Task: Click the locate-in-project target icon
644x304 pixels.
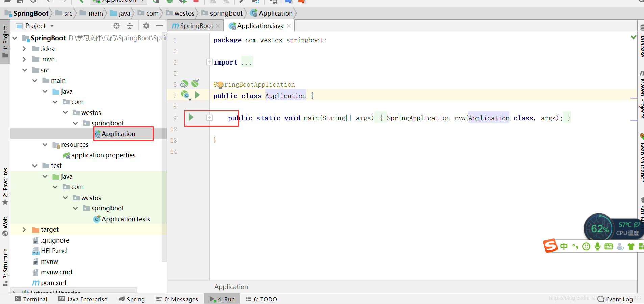Action: [x=116, y=26]
